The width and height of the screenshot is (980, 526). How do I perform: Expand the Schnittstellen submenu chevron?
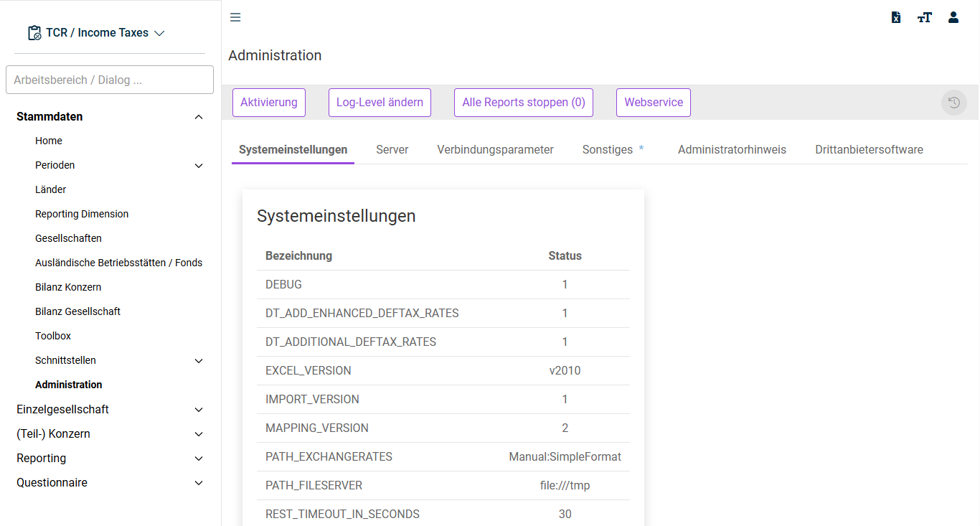tap(199, 361)
